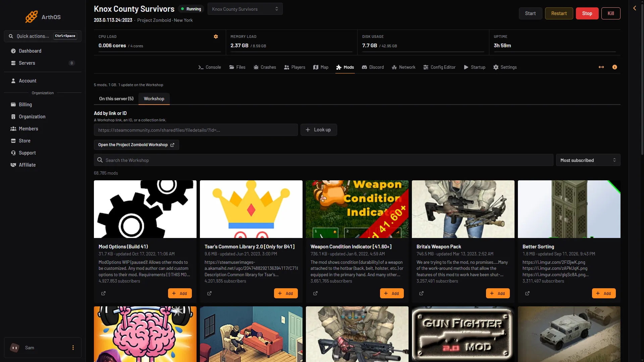Toggle full width arrows icon
Viewport: 644px width, 362px height.
pos(601,67)
